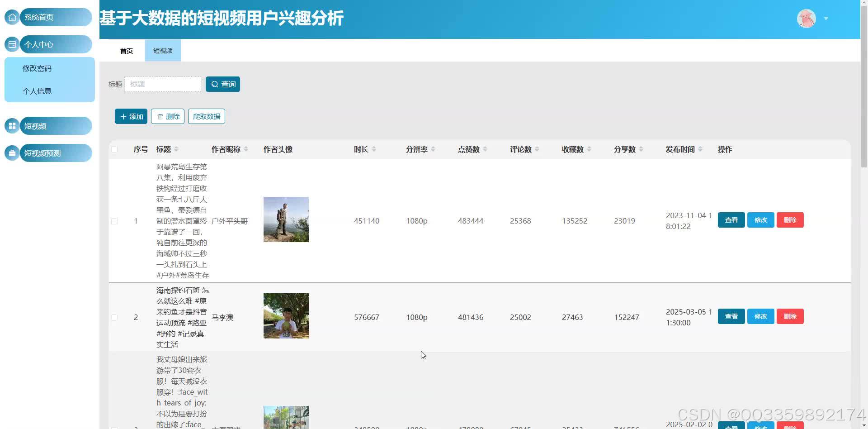This screenshot has width=868, height=429.
Task: Click the home icon beside 系统首页
Action: click(x=12, y=17)
